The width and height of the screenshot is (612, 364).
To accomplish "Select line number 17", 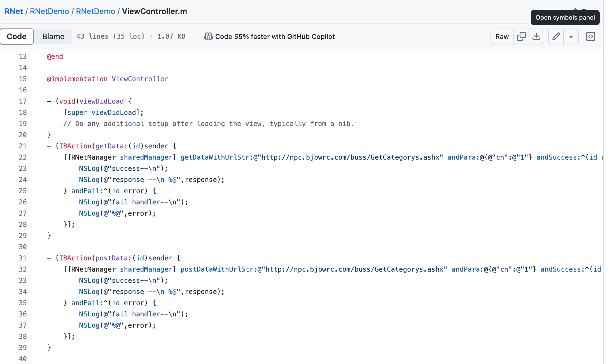I will click(x=23, y=101).
